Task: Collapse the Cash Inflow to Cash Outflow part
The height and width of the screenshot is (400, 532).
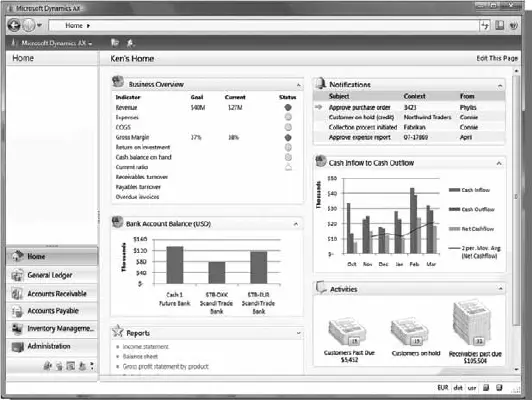Action: 499,164
